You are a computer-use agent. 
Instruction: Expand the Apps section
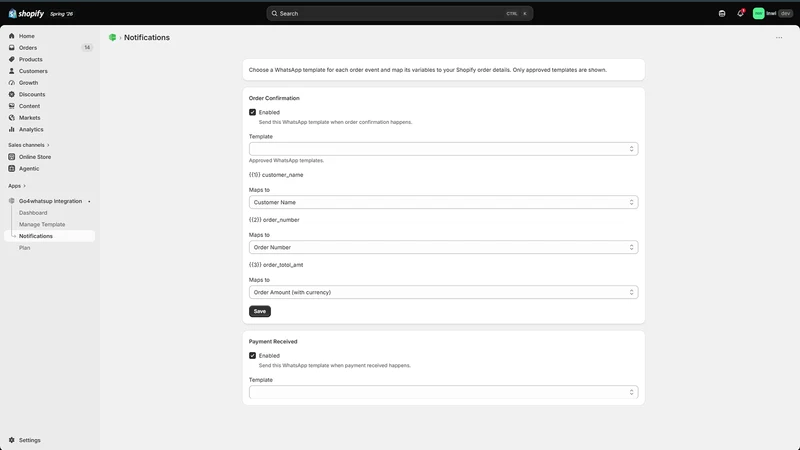coord(17,186)
